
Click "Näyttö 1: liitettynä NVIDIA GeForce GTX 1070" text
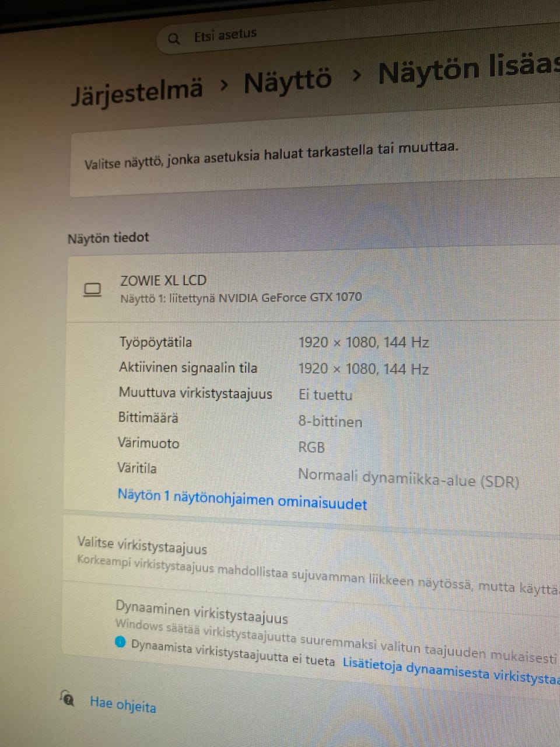click(241, 298)
